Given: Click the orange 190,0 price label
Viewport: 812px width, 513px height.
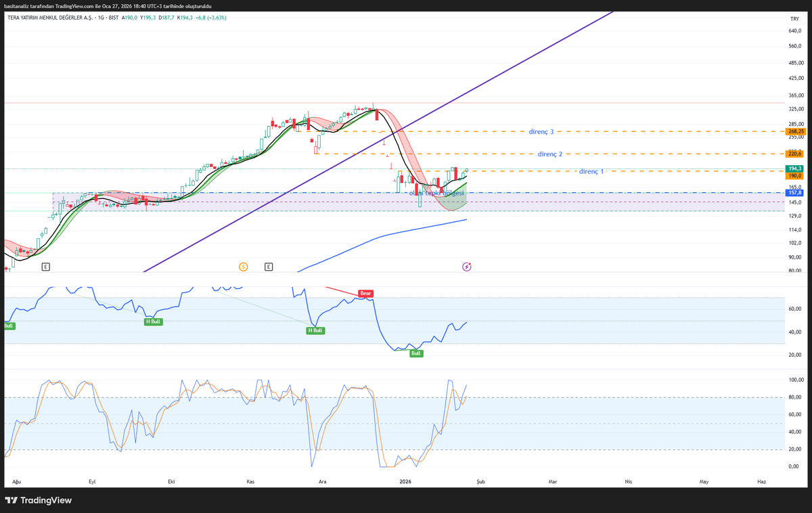Looking at the screenshot, I should [795, 175].
